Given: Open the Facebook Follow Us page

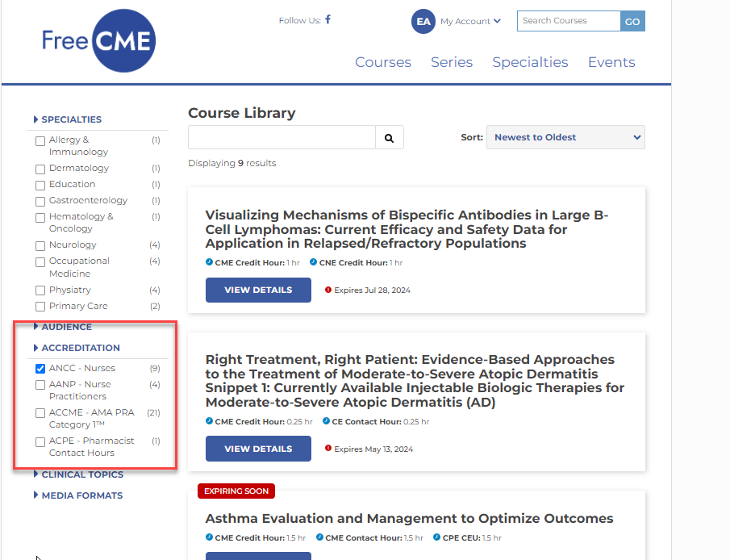Looking at the screenshot, I should [326, 20].
